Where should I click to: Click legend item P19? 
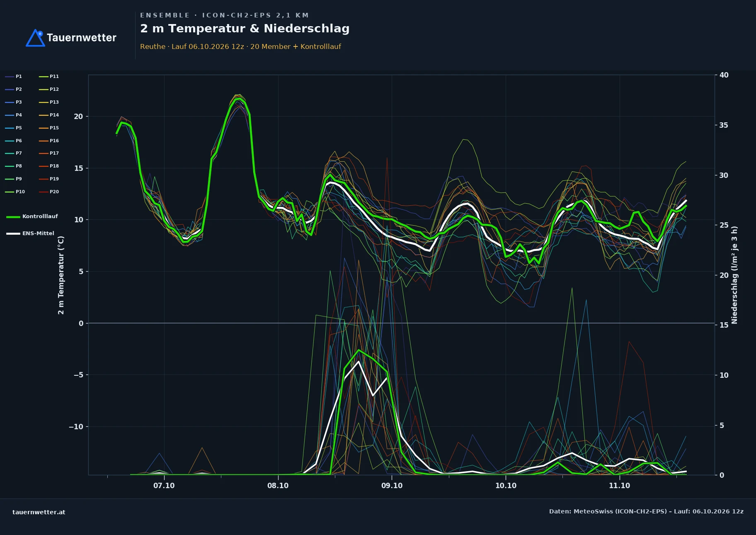click(49, 179)
